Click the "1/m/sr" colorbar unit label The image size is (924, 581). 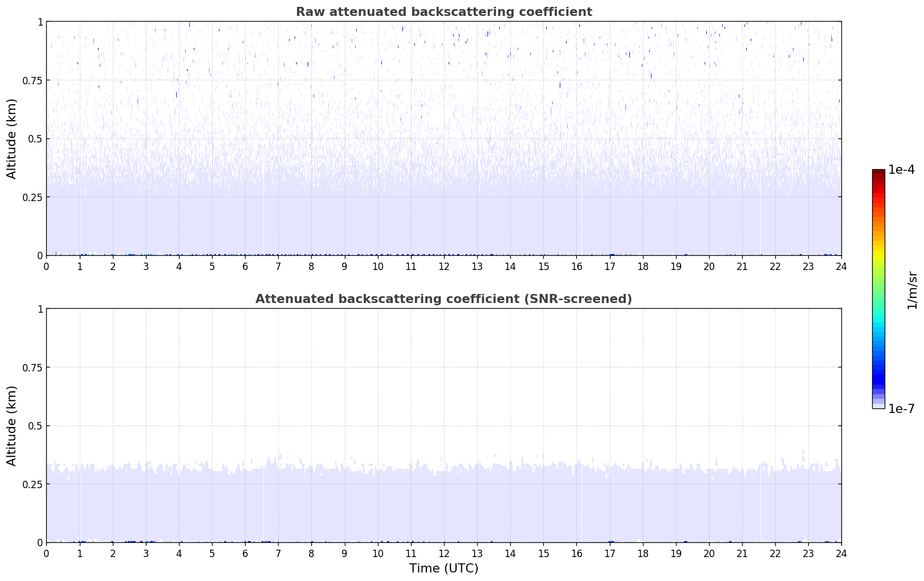[912, 289]
